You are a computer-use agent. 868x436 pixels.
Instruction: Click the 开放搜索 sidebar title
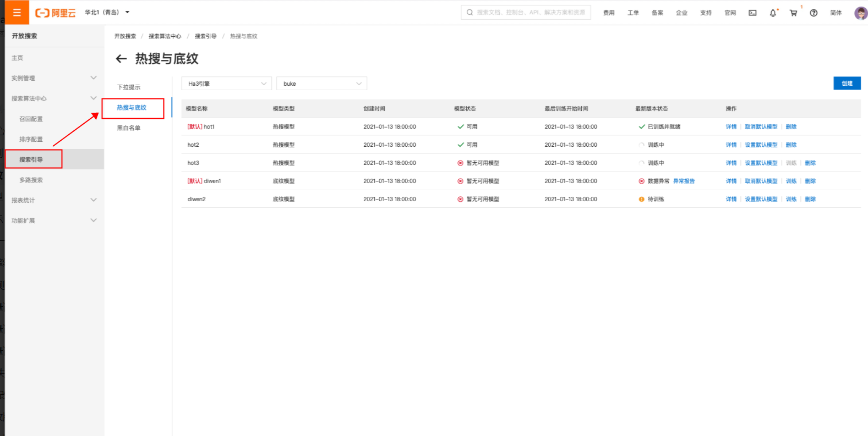coord(24,36)
